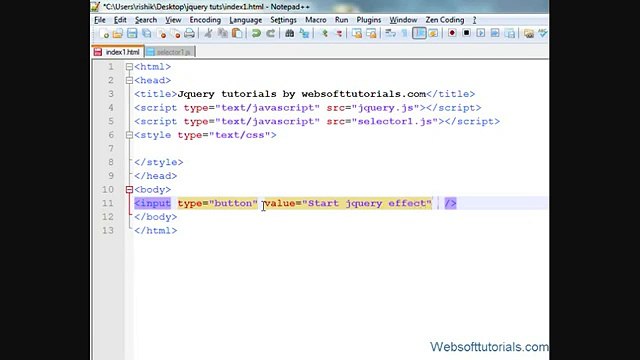Open the Encoding menu

(x=205, y=20)
